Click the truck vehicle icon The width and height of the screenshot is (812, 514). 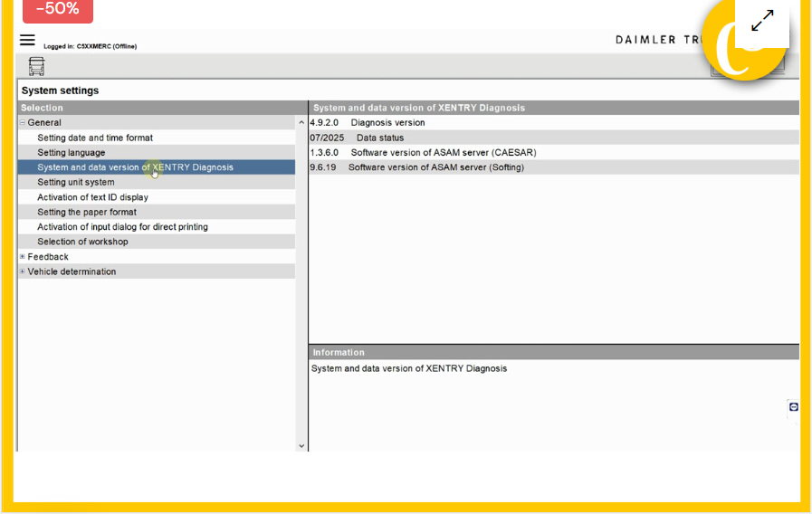(36, 67)
